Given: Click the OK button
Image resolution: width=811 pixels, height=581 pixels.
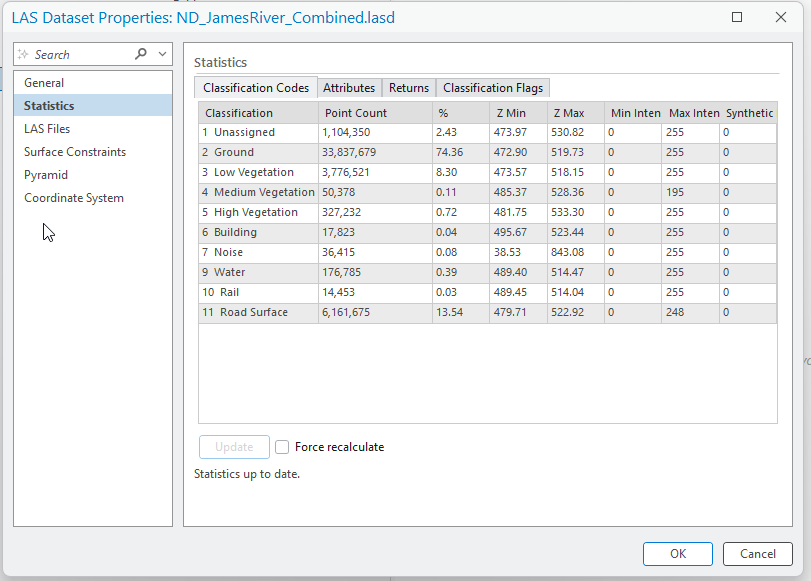Looking at the screenshot, I should click(x=677, y=554).
